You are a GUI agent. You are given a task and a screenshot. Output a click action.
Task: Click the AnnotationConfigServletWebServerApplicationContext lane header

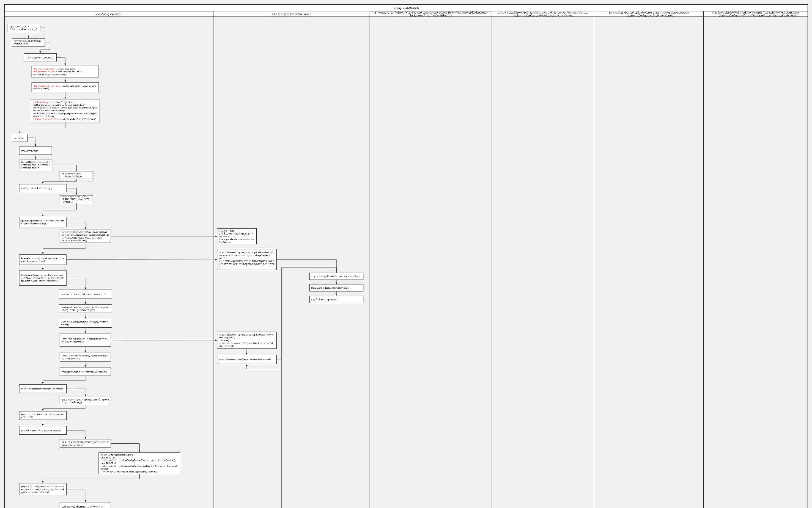[x=430, y=14]
